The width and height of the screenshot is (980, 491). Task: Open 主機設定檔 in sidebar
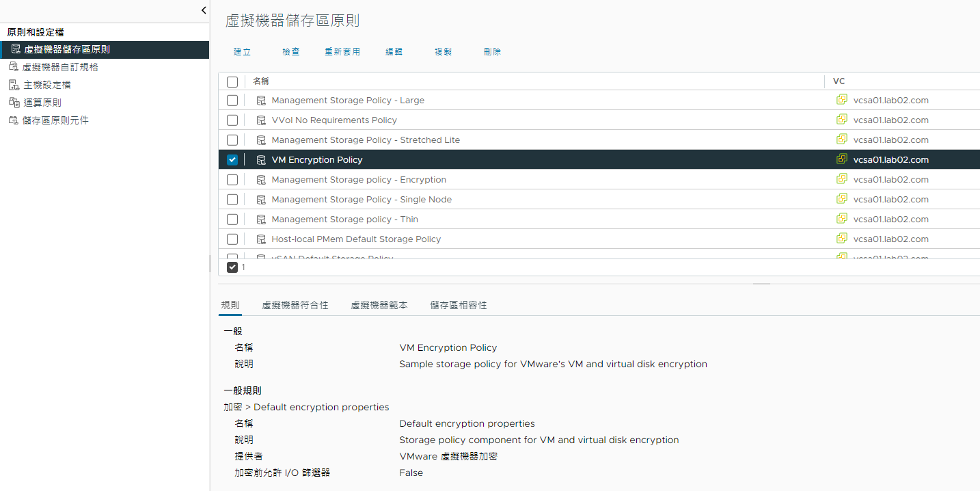coord(47,85)
